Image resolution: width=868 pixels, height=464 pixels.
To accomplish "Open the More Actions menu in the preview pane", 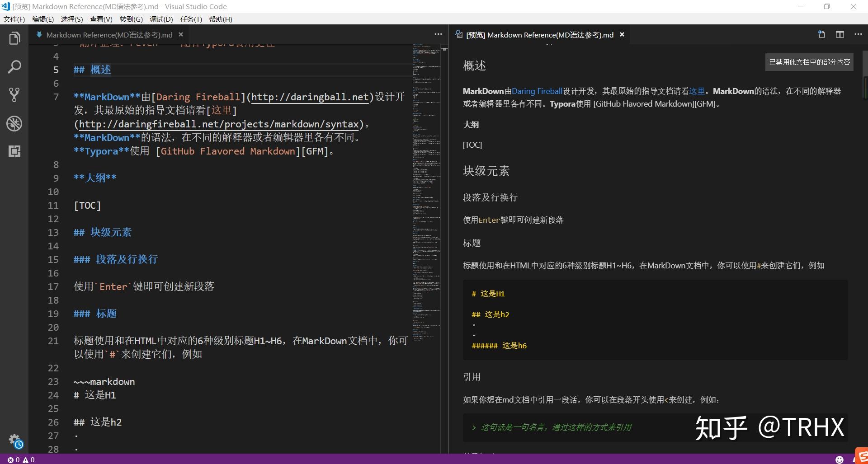I will pyautogui.click(x=858, y=34).
